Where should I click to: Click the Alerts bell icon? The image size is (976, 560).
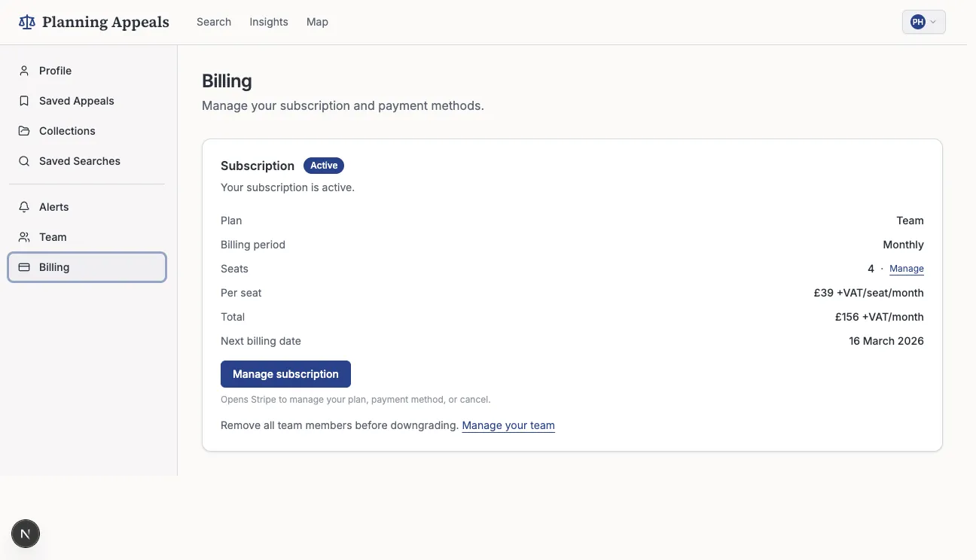[x=24, y=206]
